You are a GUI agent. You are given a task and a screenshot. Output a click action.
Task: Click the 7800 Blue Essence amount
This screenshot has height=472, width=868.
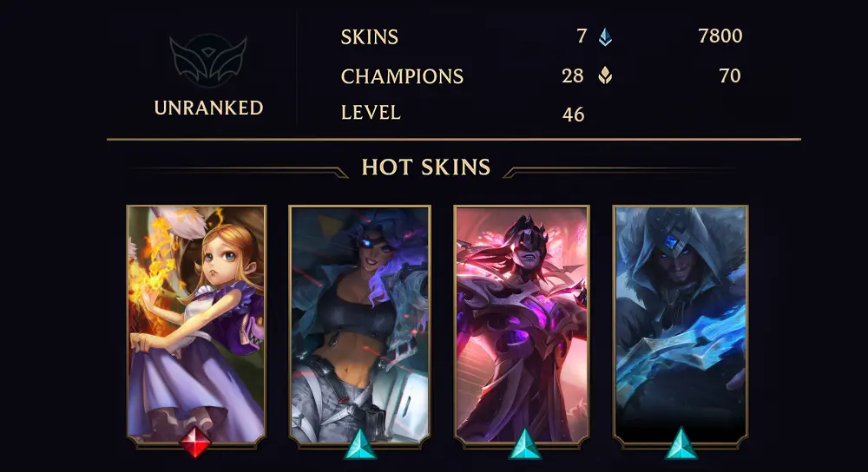pos(720,36)
